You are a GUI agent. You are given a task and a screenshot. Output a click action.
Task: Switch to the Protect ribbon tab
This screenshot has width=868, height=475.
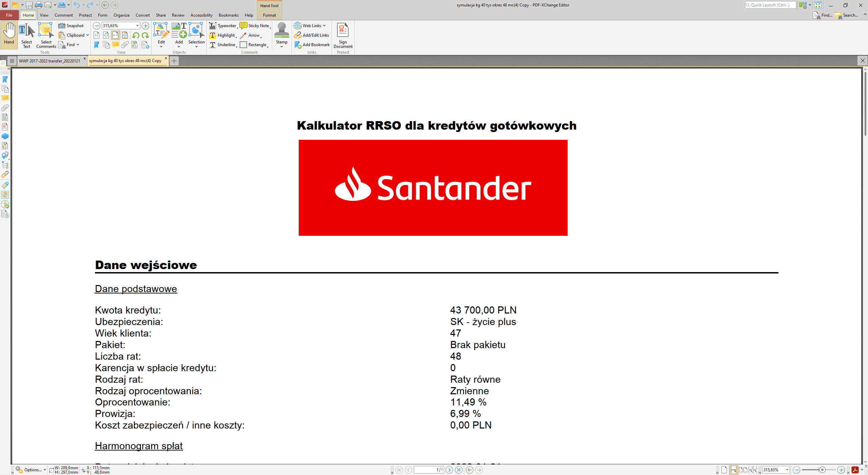[x=85, y=15]
